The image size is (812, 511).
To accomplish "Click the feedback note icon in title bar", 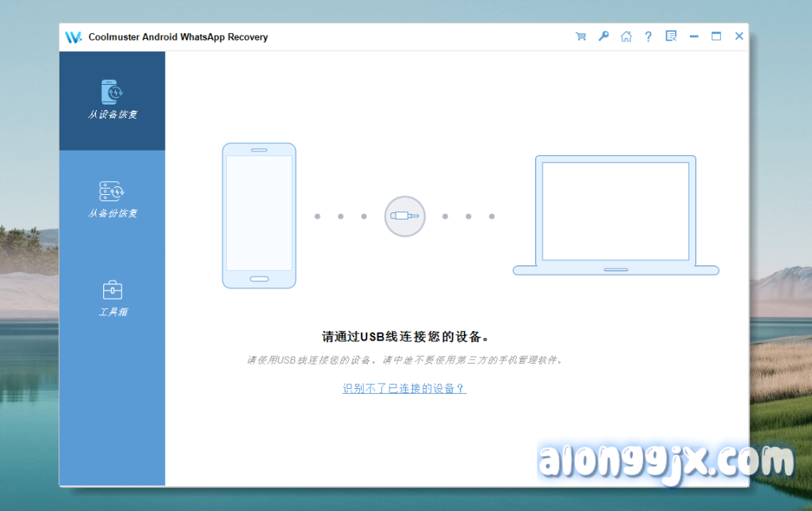I will 671,36.
